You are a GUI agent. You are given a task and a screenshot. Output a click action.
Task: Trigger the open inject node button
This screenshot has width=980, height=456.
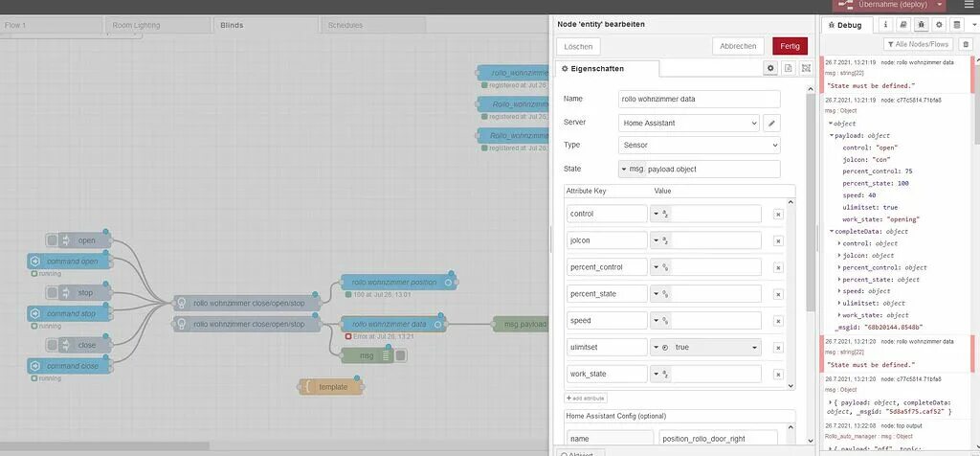[x=53, y=240]
